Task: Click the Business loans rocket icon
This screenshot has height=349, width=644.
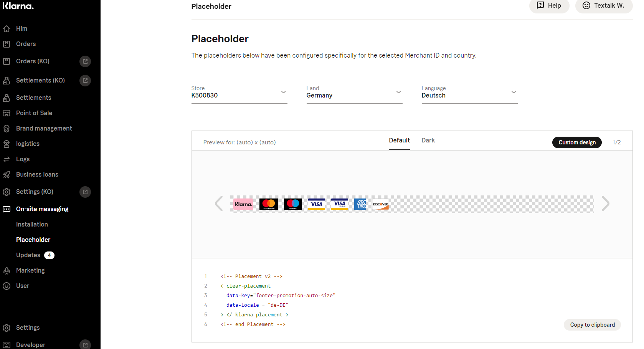Action: (x=7, y=175)
